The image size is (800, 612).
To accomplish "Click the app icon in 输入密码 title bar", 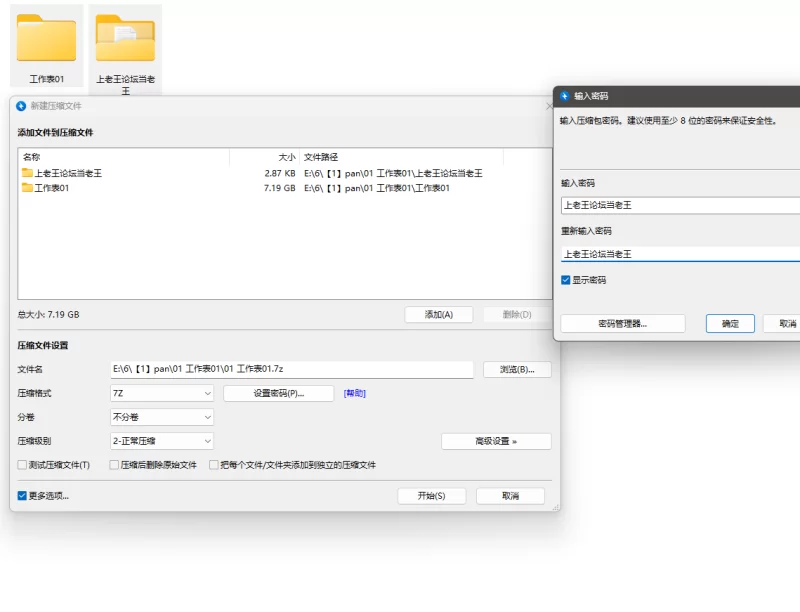I will [564, 96].
